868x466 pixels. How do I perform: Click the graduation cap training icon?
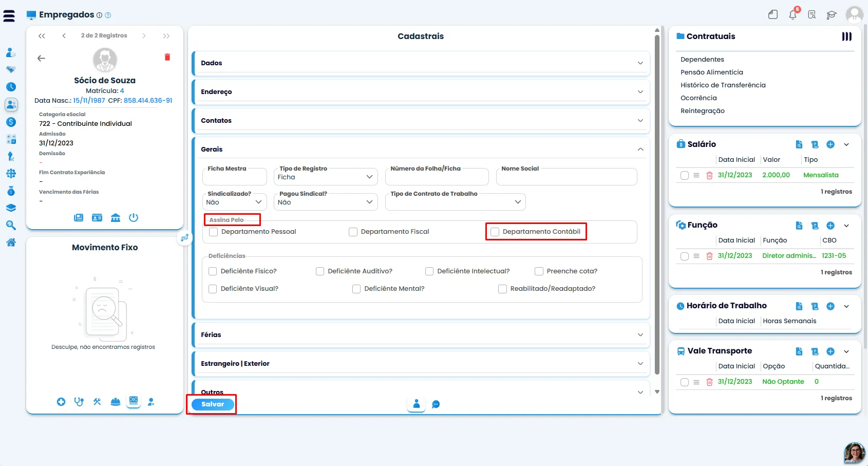pos(832,15)
